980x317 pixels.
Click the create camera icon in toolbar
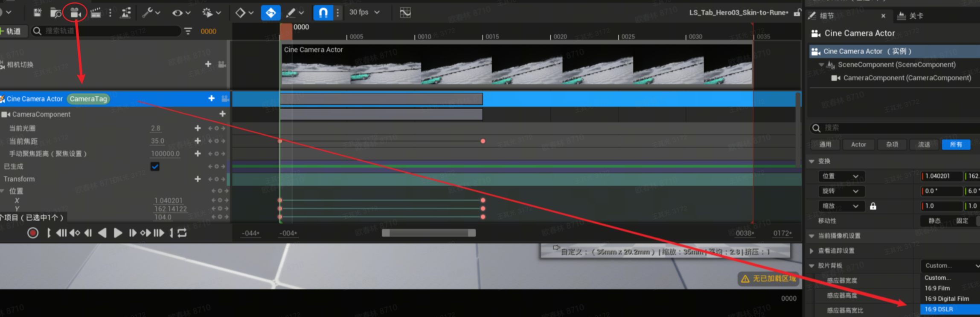pos(75,13)
